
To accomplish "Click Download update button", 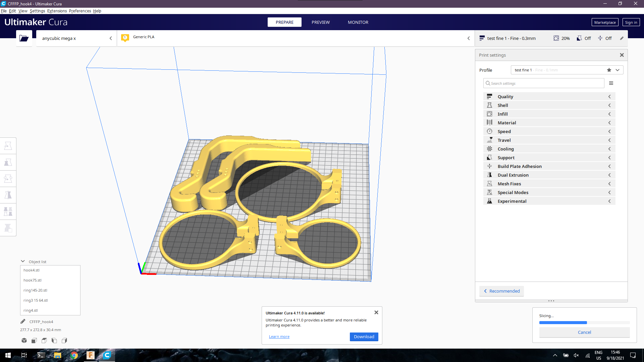I will pos(364,337).
